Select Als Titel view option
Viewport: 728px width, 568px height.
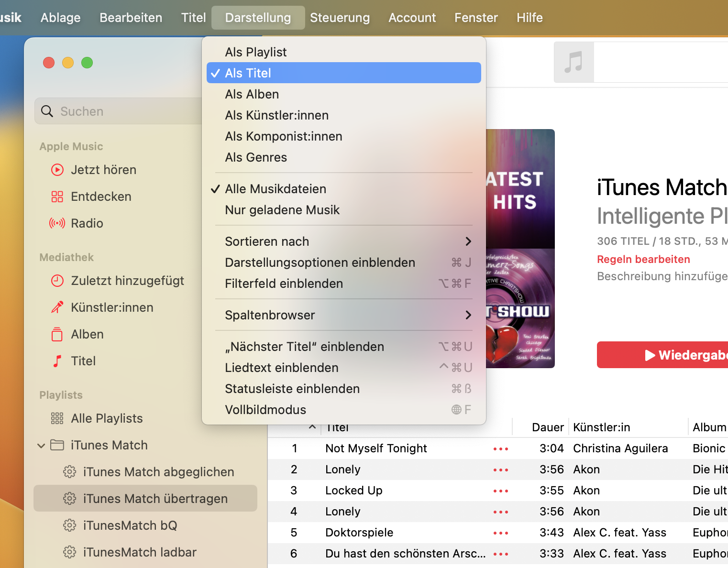point(344,73)
